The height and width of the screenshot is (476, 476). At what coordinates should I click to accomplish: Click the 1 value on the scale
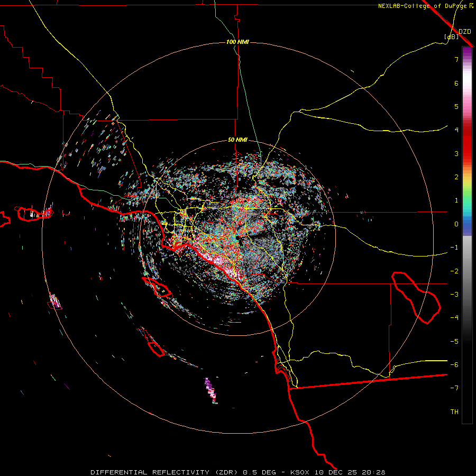click(456, 200)
